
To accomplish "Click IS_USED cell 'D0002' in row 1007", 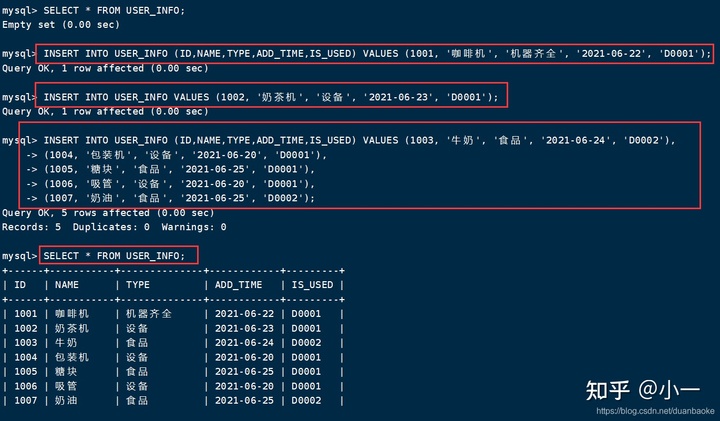I will tap(306, 400).
